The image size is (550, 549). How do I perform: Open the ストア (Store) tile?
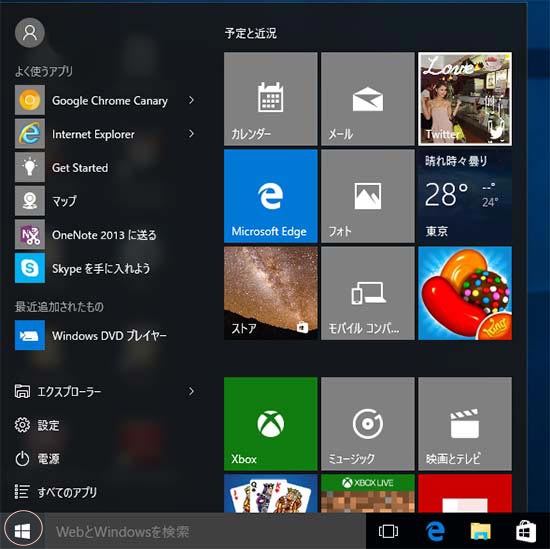(x=270, y=293)
